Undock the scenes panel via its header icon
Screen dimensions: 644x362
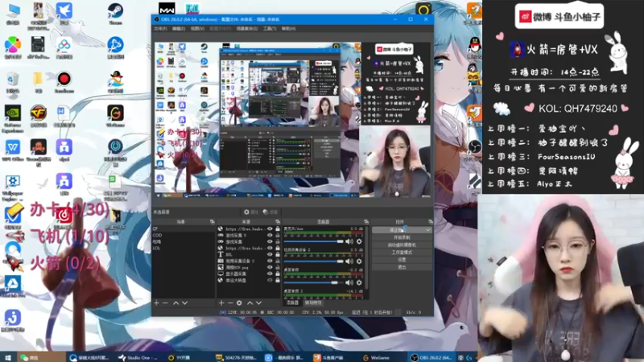[212, 222]
